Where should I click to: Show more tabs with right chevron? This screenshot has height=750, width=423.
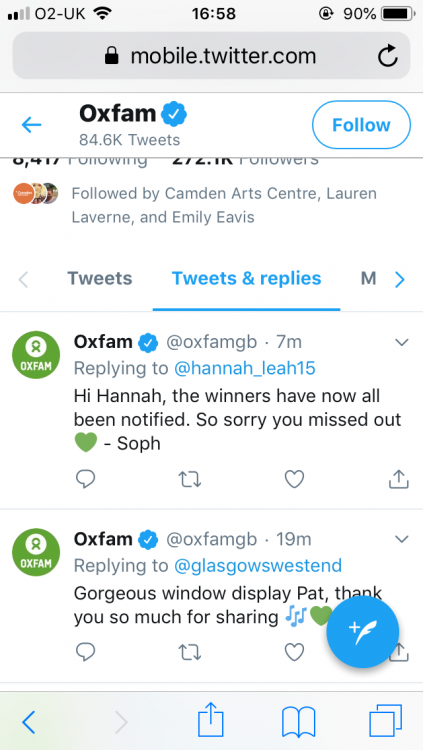pyautogui.click(x=400, y=279)
